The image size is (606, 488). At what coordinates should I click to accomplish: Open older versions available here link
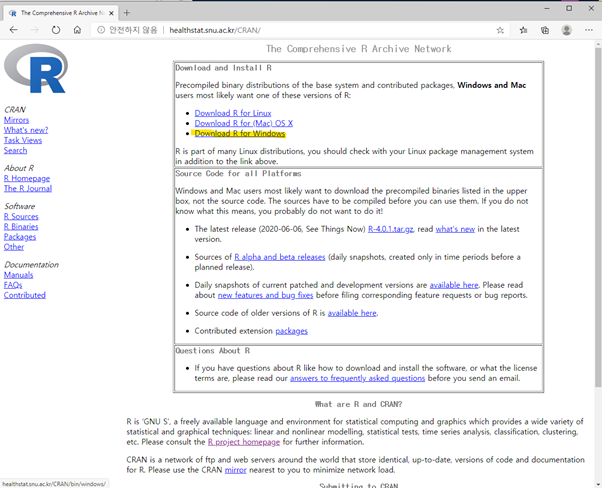[352, 313]
